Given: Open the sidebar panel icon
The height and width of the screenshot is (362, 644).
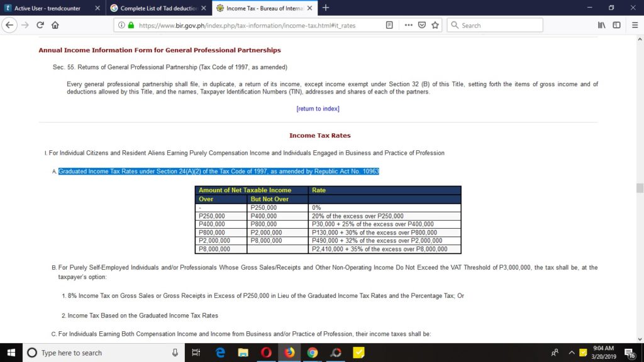Looking at the screenshot, I should (617, 25).
